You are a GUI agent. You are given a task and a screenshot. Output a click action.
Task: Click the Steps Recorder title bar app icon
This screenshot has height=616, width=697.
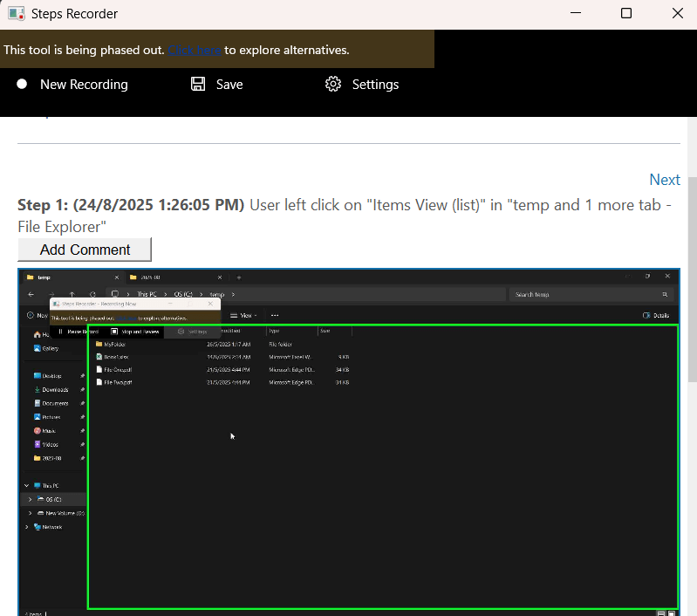point(16,14)
